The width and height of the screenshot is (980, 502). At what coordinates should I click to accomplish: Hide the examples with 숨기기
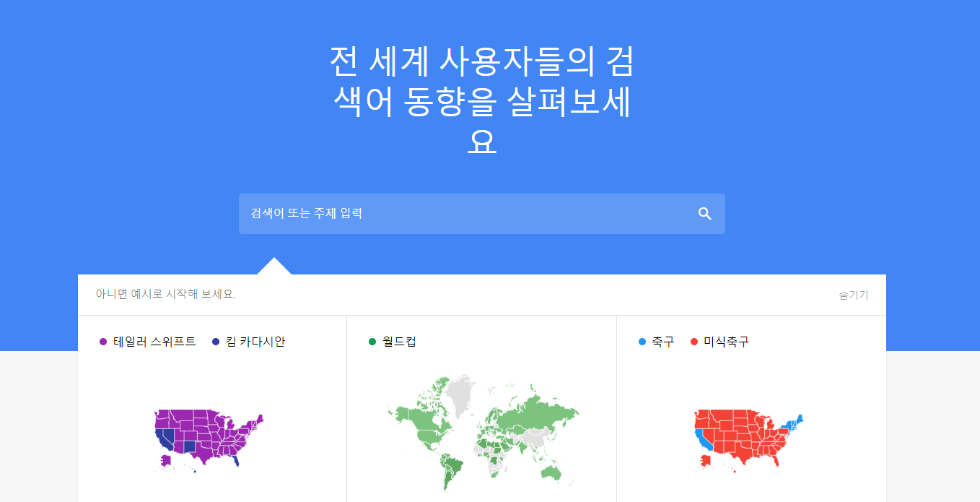click(853, 295)
